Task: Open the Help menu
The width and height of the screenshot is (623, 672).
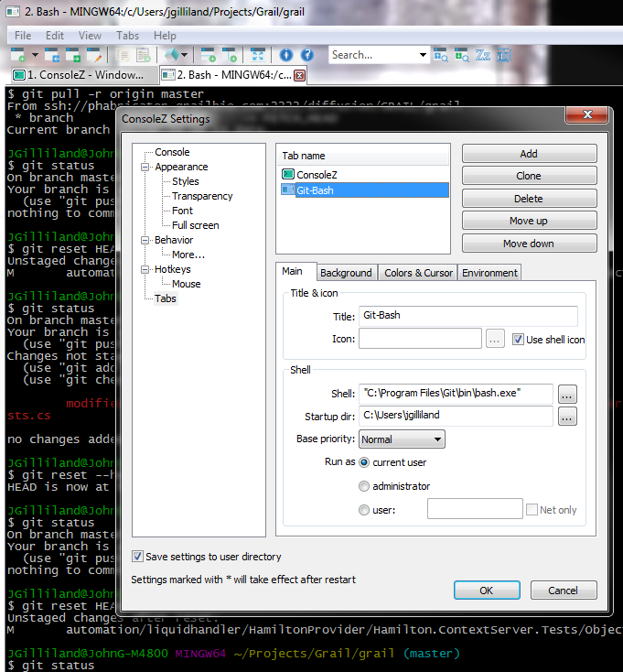Action: 165,36
